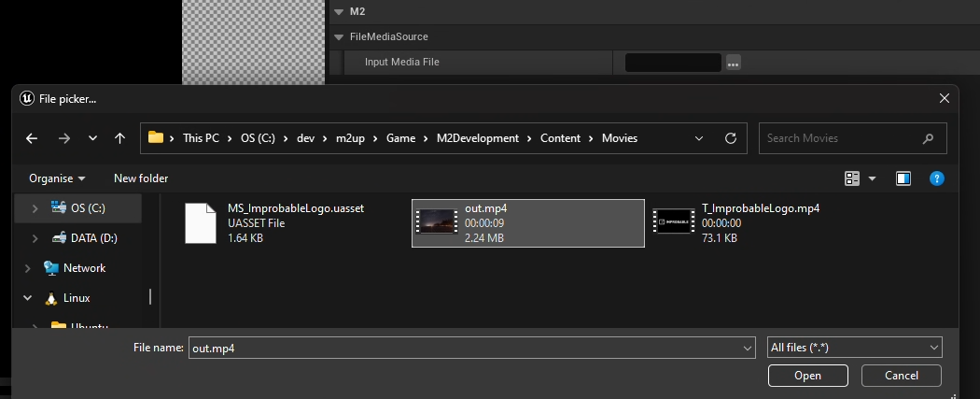Click the ellipsis browse button for Input Media File
The height and width of the screenshot is (399, 980).
(x=733, y=63)
